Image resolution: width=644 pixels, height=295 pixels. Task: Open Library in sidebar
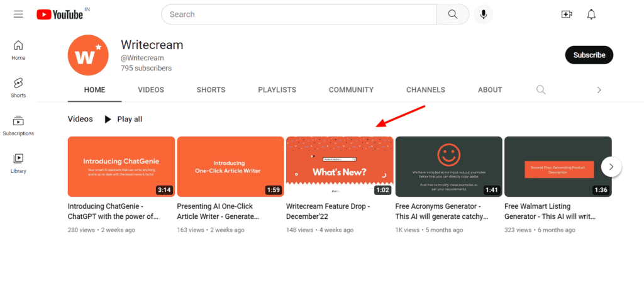[18, 163]
